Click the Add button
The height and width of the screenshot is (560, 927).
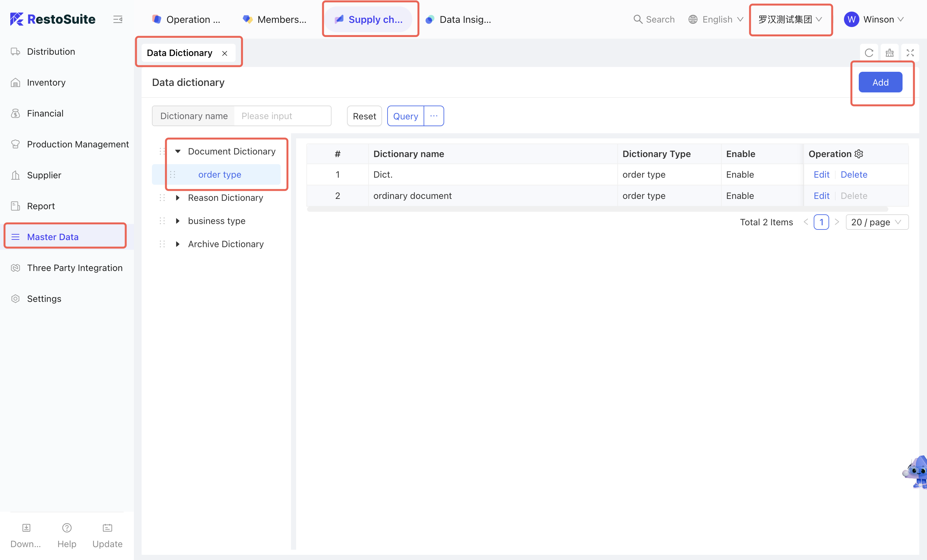[x=880, y=82]
